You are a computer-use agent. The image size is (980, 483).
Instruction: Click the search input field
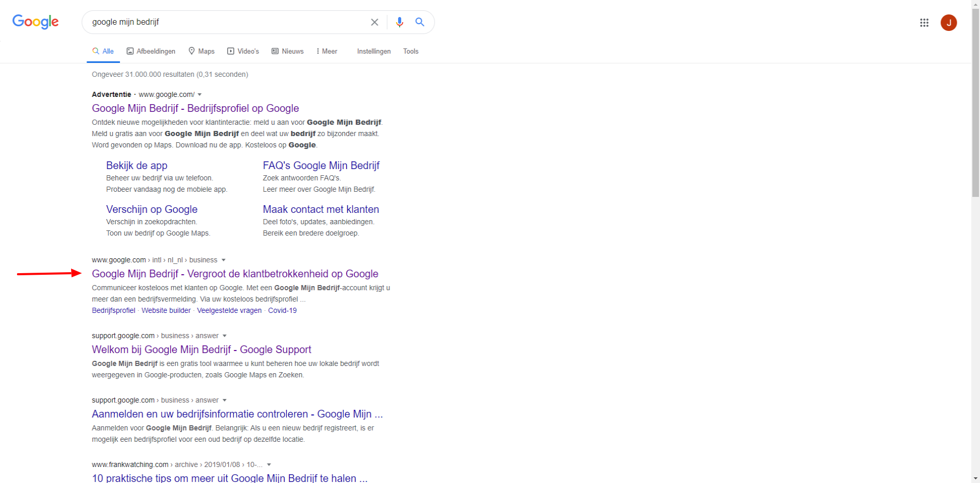[227, 22]
